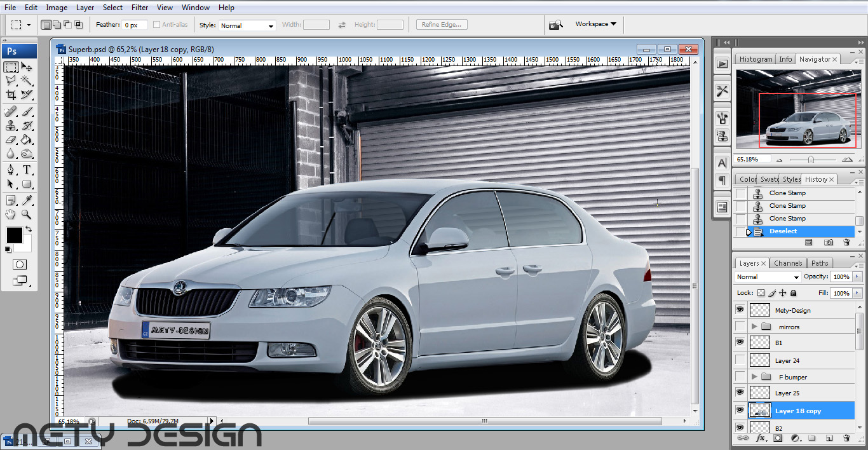Viewport: 868px width, 450px height.
Task: Add a layer mask
Action: click(777, 438)
